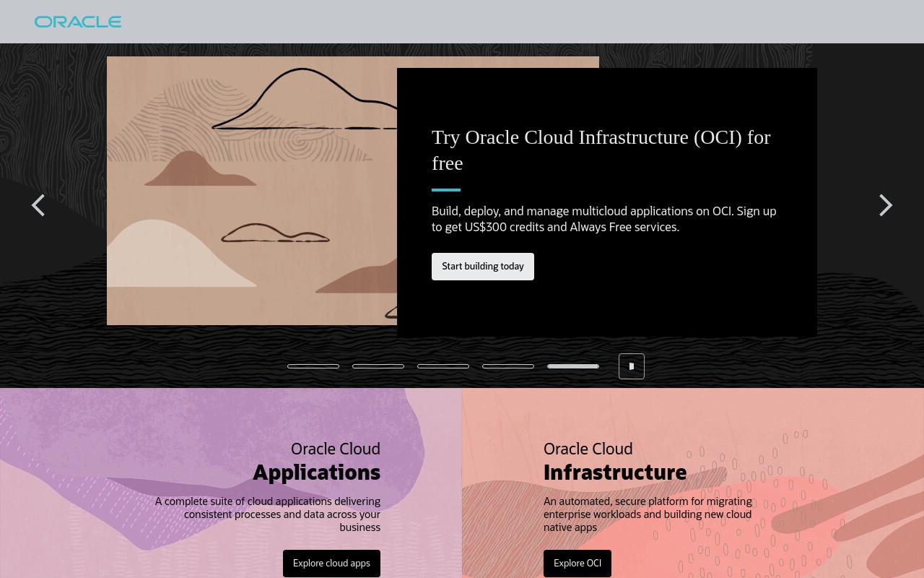
Task: Click the Try Oracle Cloud Infrastructure headline
Action: [601, 150]
